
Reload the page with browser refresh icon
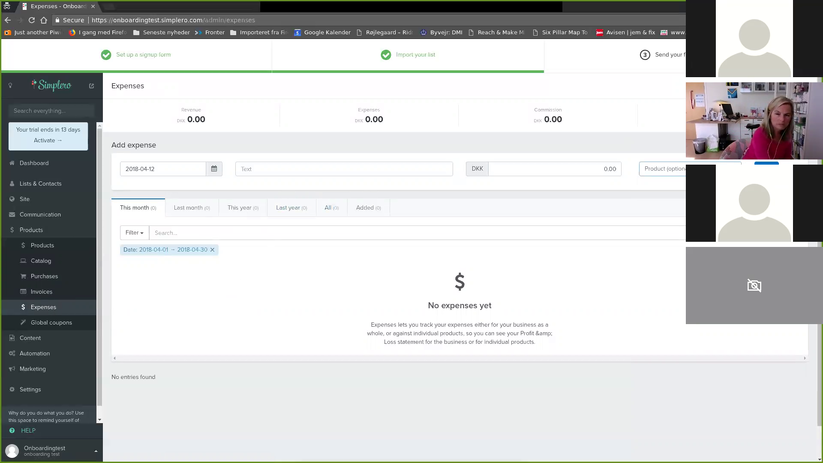[31, 20]
